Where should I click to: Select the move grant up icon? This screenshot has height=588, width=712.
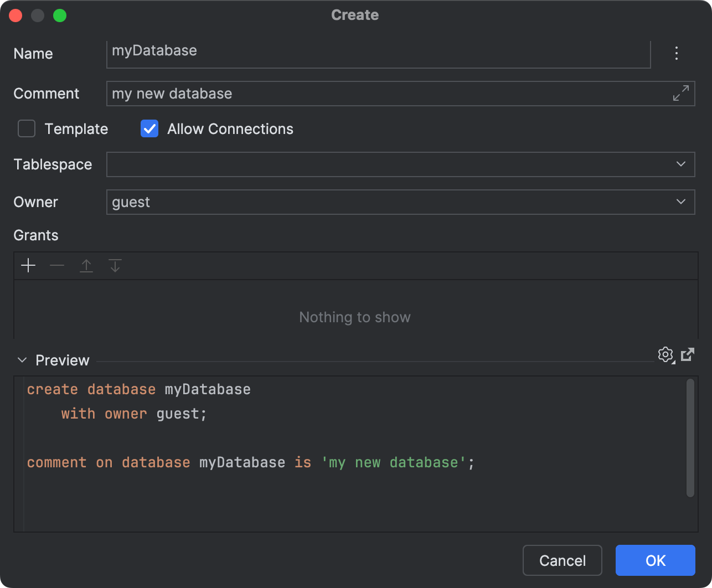[86, 266]
